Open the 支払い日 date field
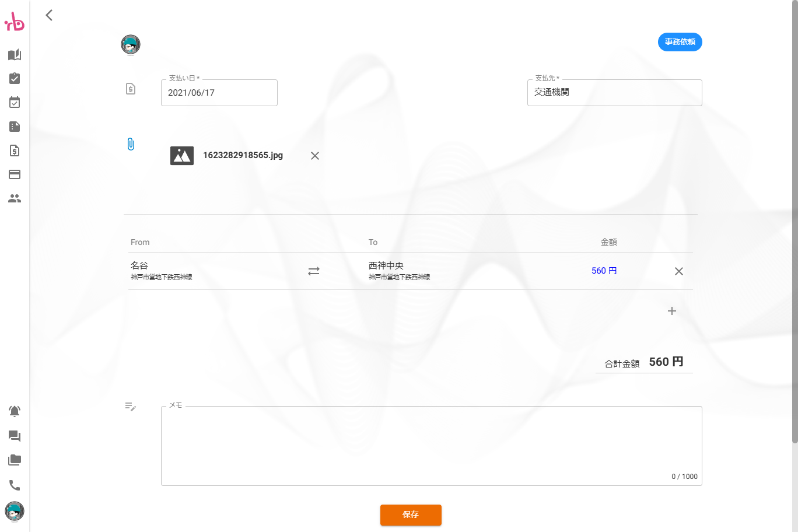Screen dimensions: 798x532 coord(219,93)
